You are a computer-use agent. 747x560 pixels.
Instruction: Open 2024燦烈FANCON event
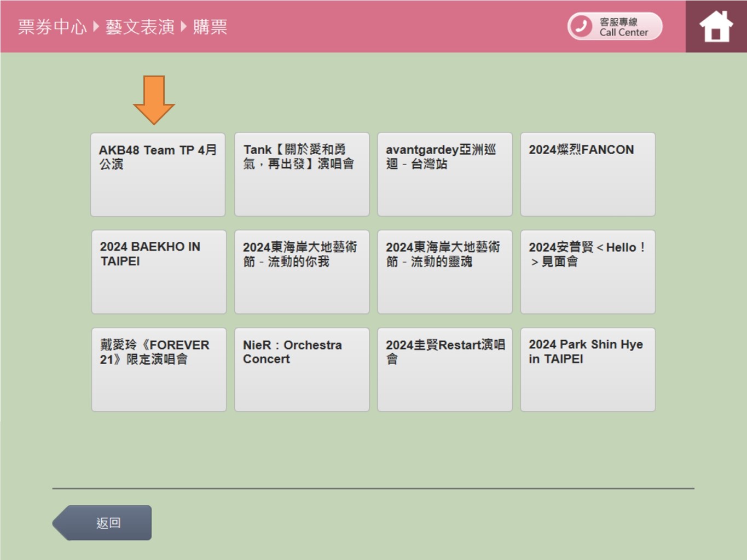pyautogui.click(x=587, y=174)
